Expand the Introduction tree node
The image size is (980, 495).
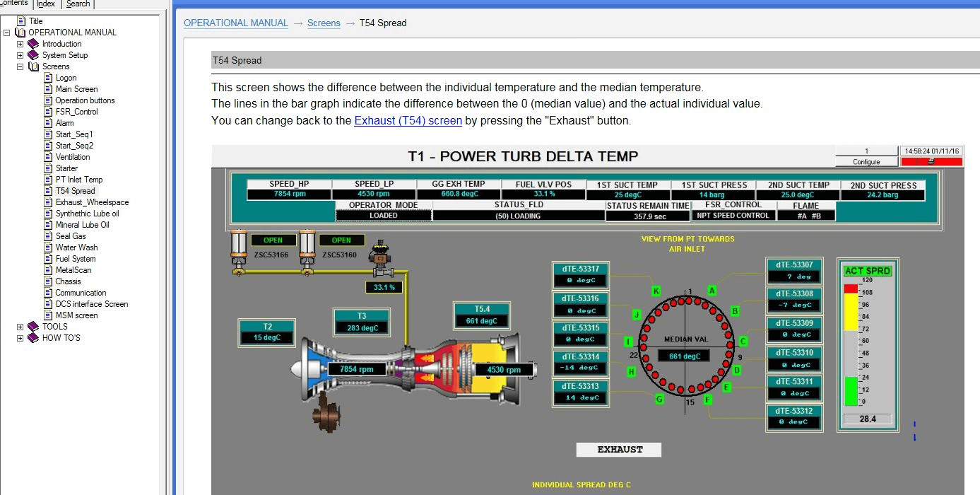click(21, 43)
